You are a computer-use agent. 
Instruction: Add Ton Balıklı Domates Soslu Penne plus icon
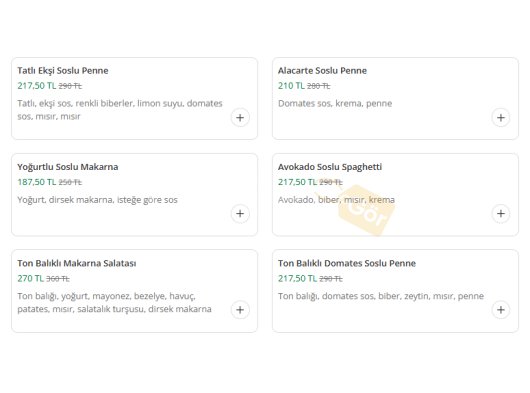click(501, 310)
